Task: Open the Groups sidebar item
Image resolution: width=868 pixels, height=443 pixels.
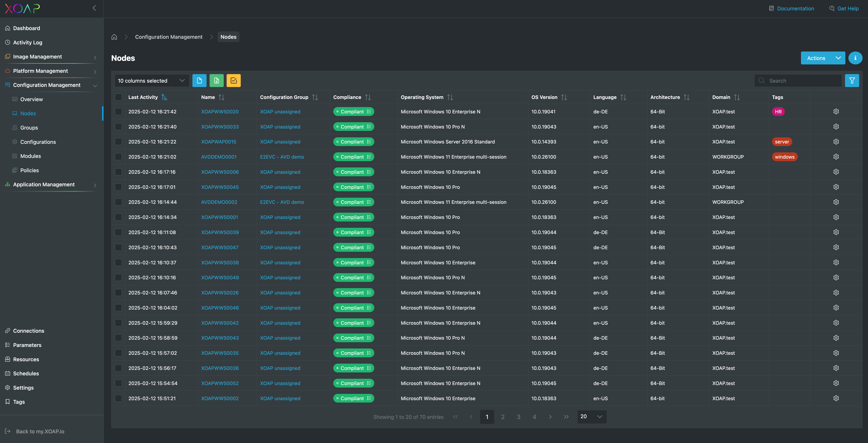Action: click(x=29, y=128)
